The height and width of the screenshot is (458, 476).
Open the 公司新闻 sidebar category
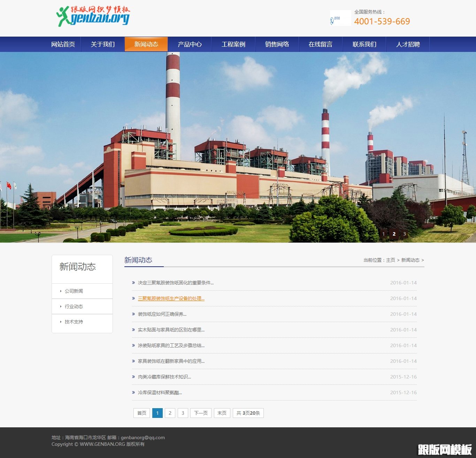pos(74,291)
